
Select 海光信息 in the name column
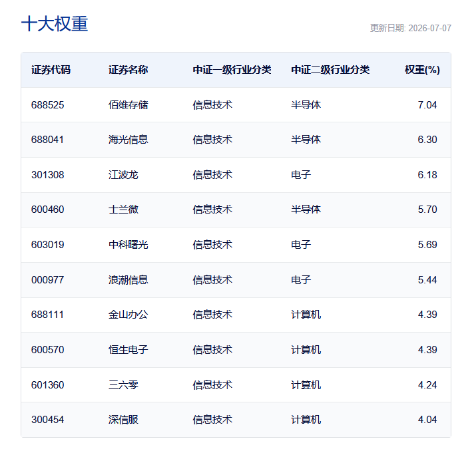coord(128,140)
